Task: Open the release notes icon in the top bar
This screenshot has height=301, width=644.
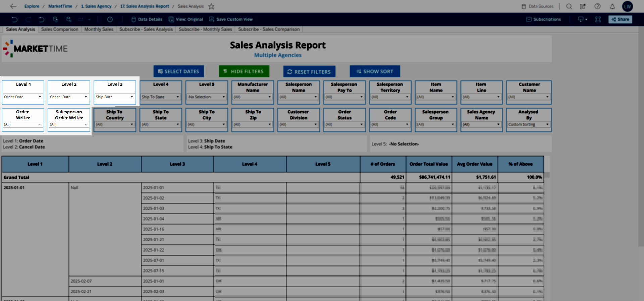Action: [583, 6]
